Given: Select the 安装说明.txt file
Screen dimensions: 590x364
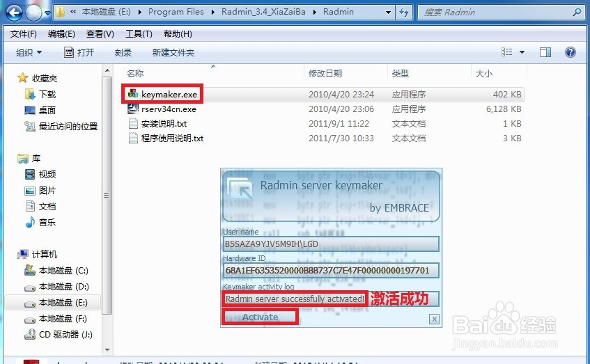Looking at the screenshot, I should (164, 124).
